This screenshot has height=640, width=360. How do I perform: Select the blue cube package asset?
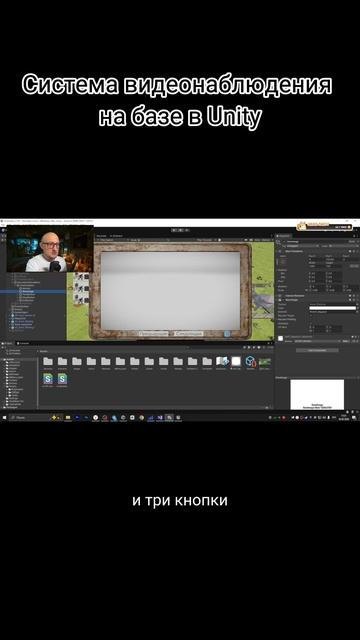point(250,361)
